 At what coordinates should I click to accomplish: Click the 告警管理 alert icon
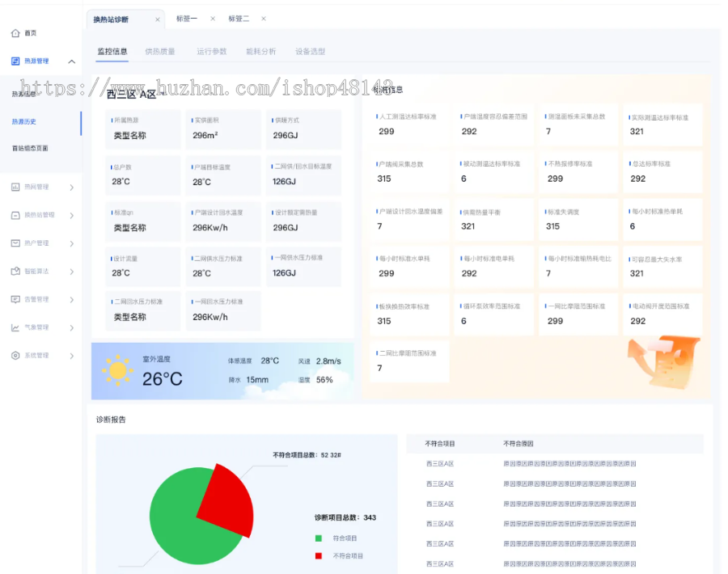point(15,299)
